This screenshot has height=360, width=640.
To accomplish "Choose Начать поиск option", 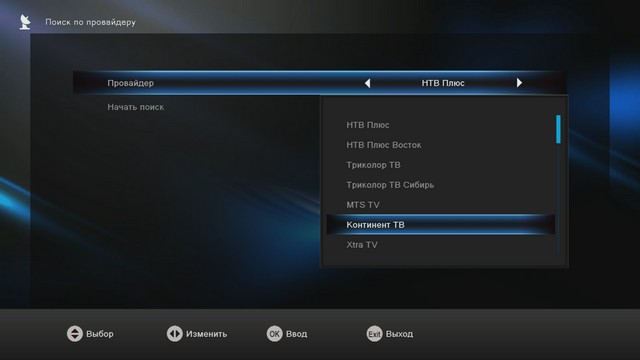I will (x=136, y=107).
